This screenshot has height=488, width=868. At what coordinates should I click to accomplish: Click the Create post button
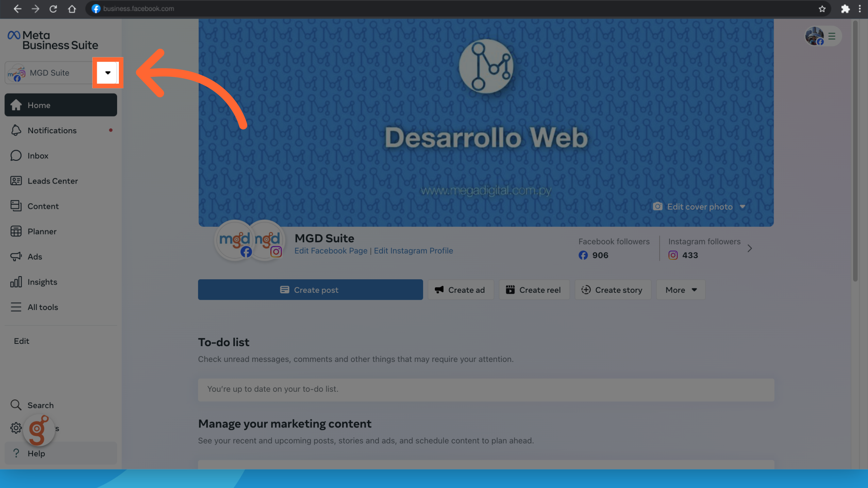click(x=310, y=290)
